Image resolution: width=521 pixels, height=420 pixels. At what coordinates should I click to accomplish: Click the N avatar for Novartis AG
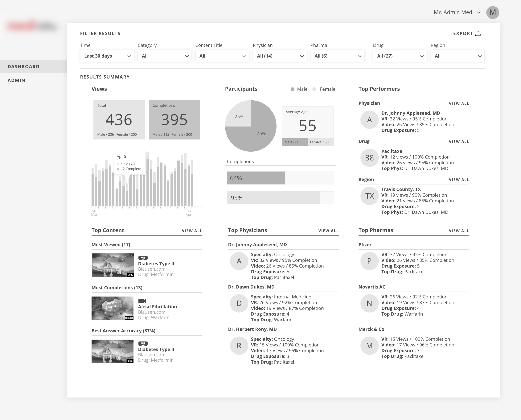369,303
